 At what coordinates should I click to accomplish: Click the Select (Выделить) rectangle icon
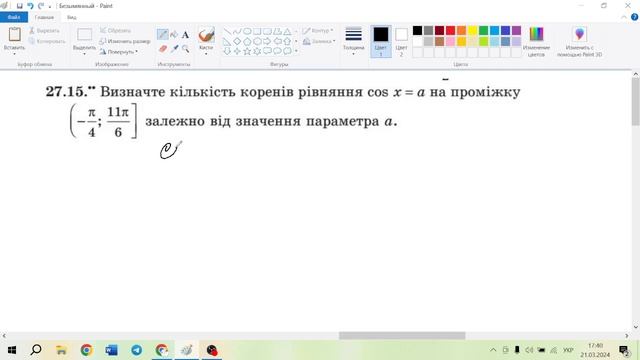pos(84,35)
